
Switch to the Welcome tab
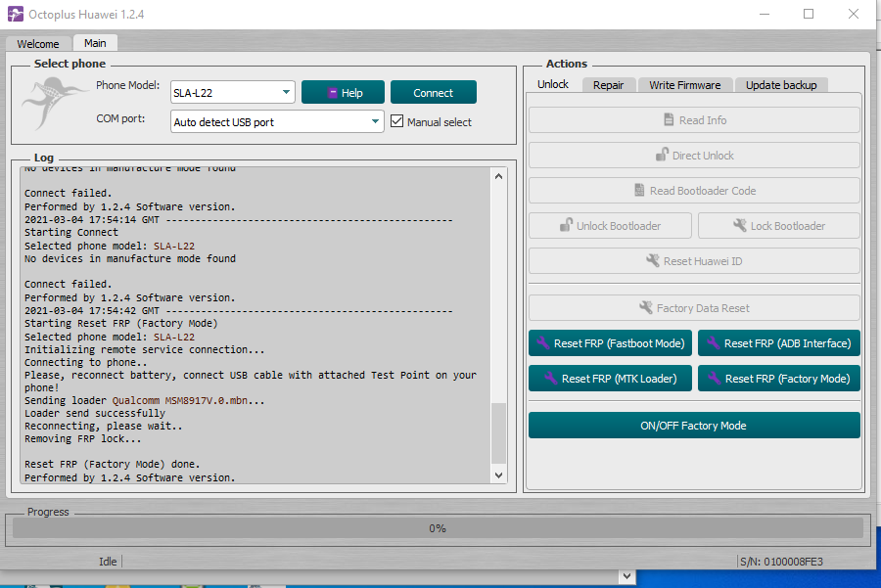point(38,44)
